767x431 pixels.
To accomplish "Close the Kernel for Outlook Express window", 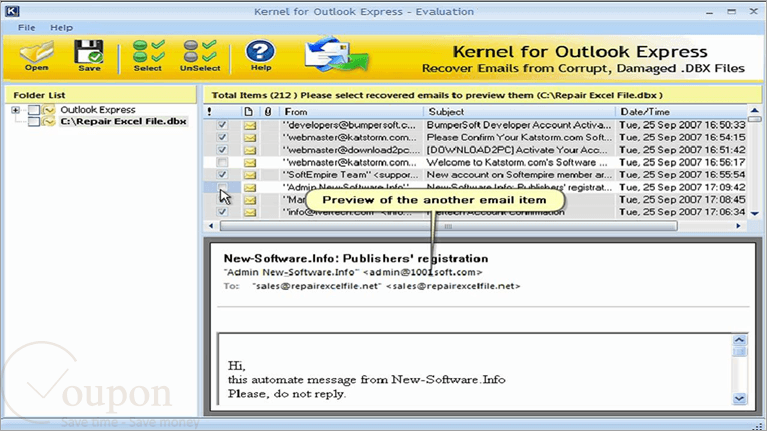I will (x=753, y=11).
